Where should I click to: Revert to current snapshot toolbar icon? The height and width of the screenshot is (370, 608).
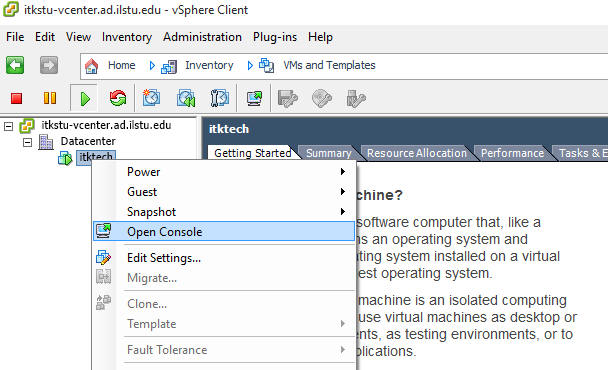(186, 98)
